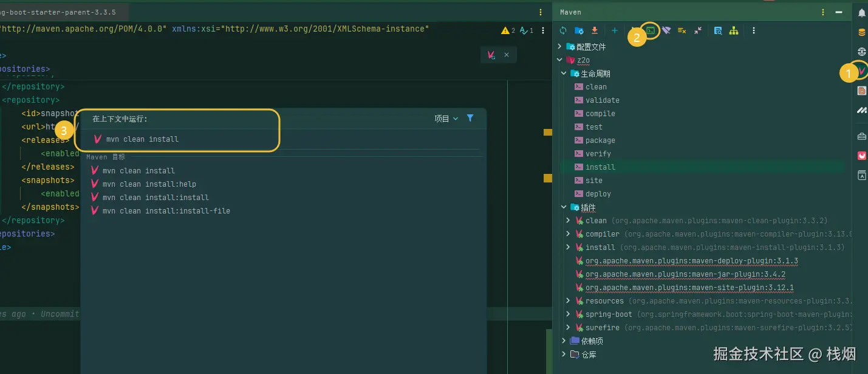Expand the clean plugin node
868x374 pixels.
[x=568, y=221]
